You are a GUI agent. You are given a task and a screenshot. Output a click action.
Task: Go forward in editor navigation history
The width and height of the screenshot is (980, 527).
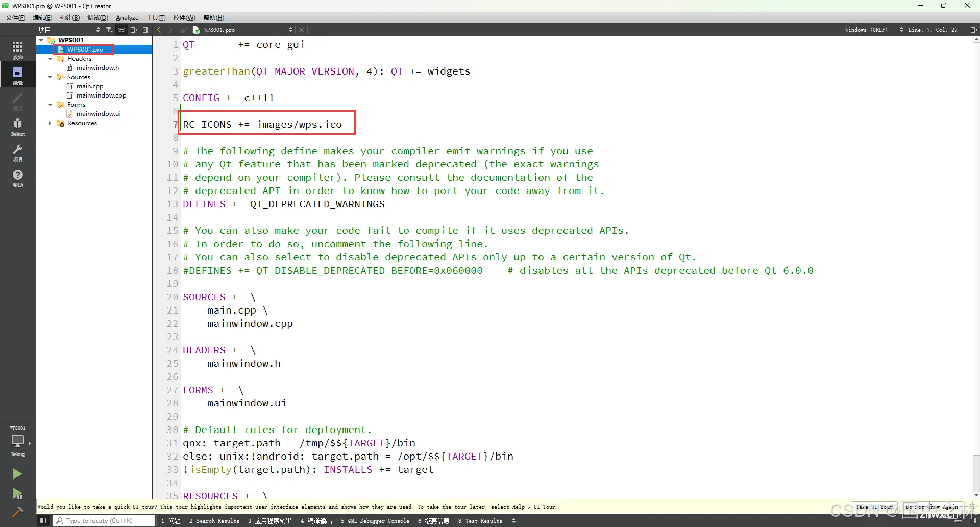pos(171,30)
